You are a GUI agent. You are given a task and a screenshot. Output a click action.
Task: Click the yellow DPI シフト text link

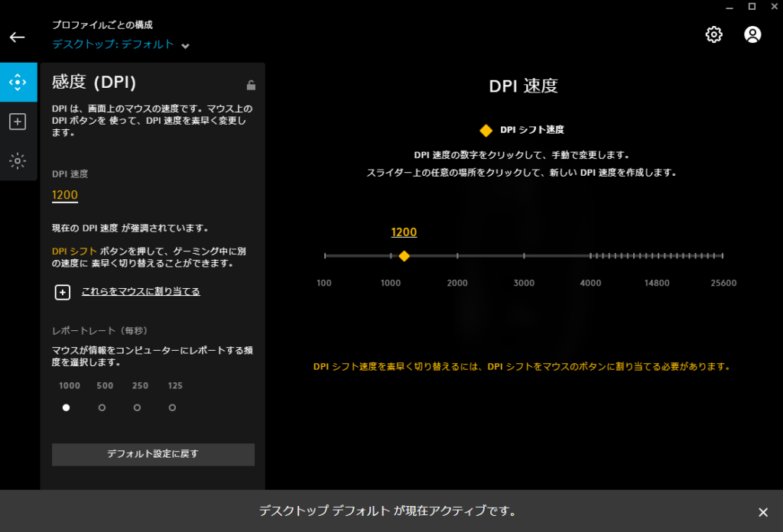tap(74, 251)
